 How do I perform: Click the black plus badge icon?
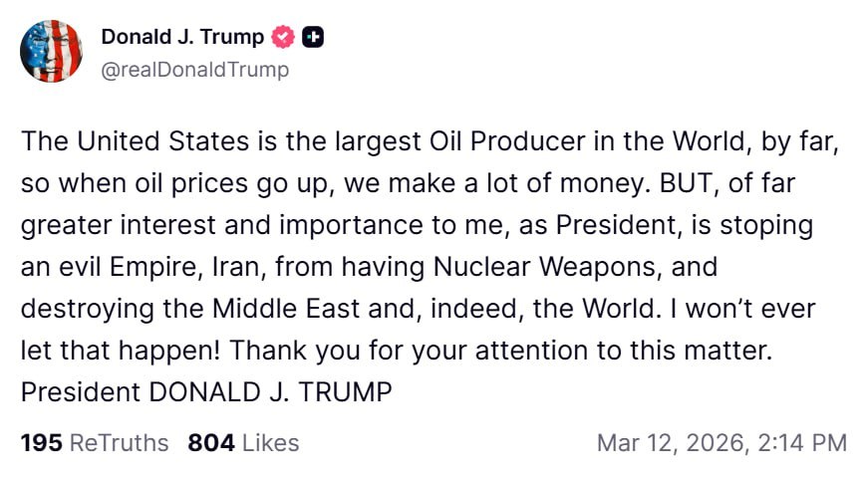(313, 37)
